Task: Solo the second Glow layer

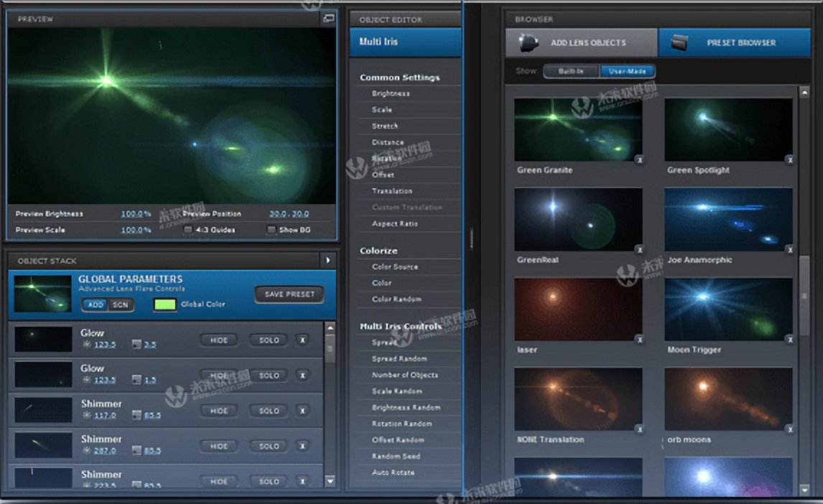Action: coord(267,375)
